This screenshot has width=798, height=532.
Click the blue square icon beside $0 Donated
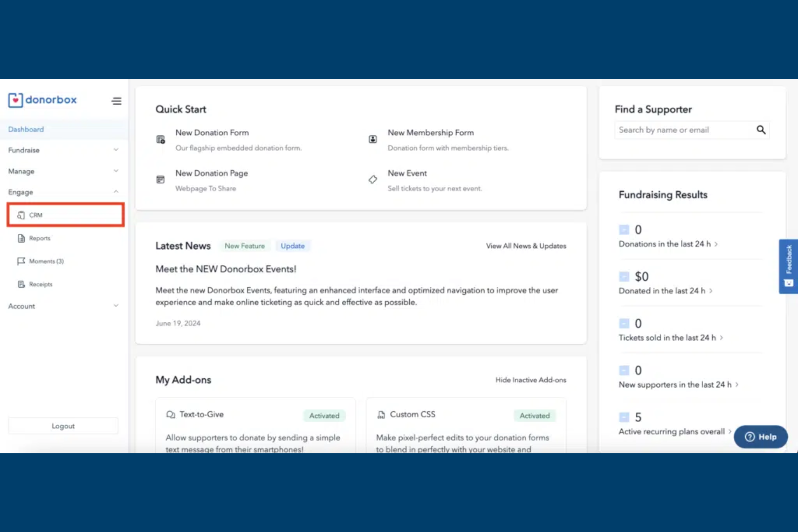(x=624, y=277)
